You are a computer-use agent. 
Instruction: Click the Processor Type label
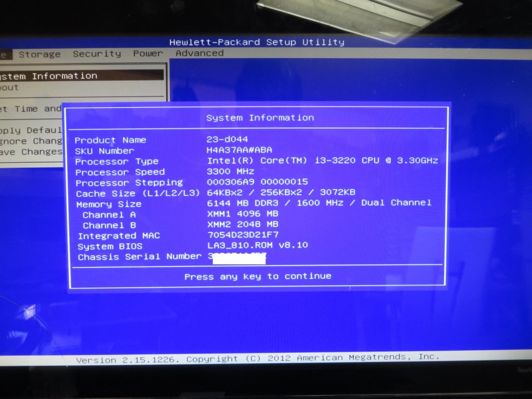point(117,162)
